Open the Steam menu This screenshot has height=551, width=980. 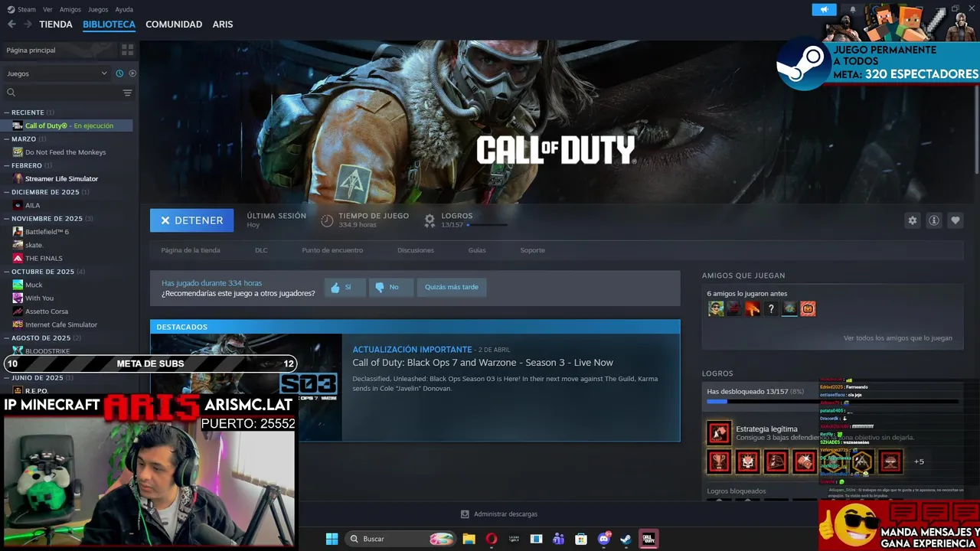click(21, 9)
